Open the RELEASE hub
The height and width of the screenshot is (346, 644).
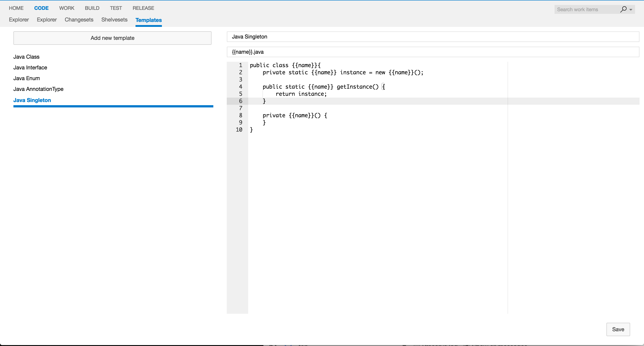[143, 8]
